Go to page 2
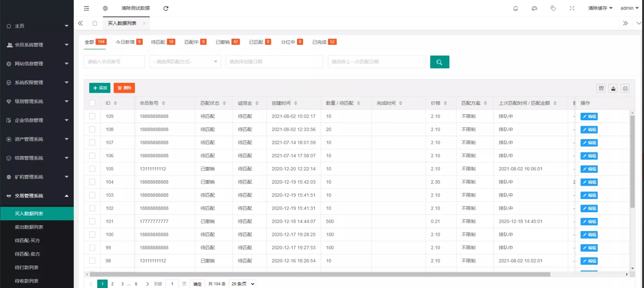This screenshot has width=644, height=288. click(113, 284)
